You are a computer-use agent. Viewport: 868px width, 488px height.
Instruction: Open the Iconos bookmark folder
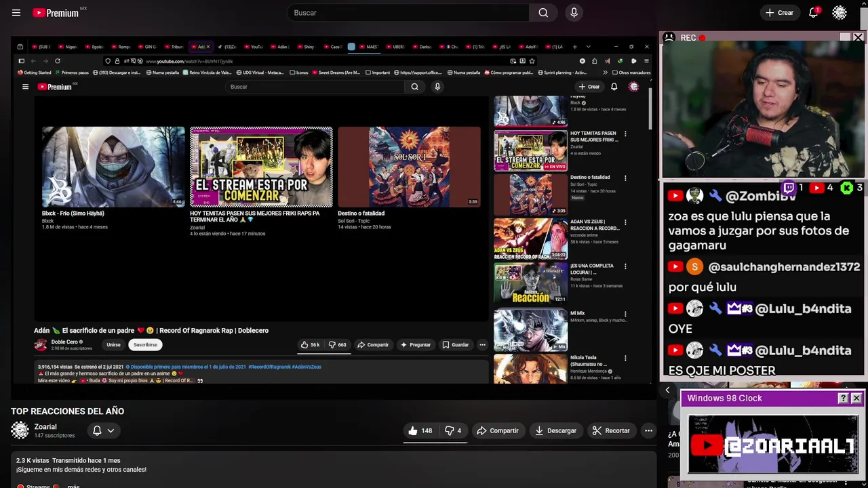click(299, 73)
